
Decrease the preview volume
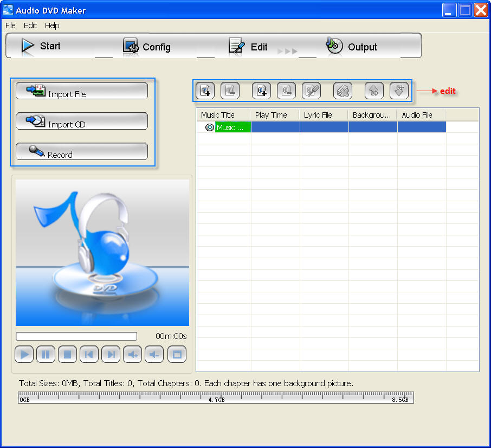tap(154, 354)
